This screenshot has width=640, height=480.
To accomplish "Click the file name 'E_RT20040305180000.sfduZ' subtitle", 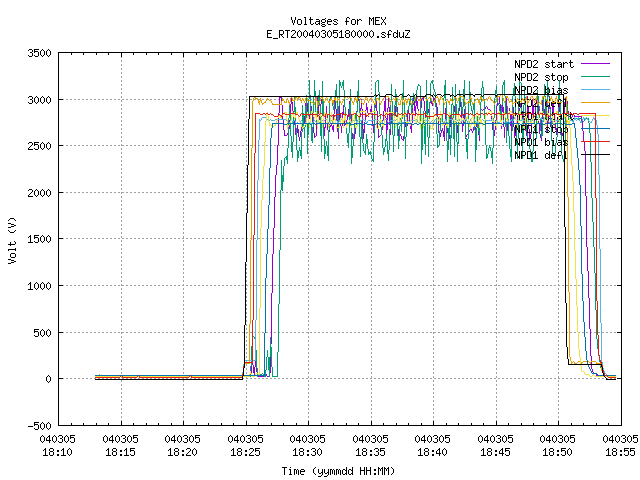I will click(338, 34).
